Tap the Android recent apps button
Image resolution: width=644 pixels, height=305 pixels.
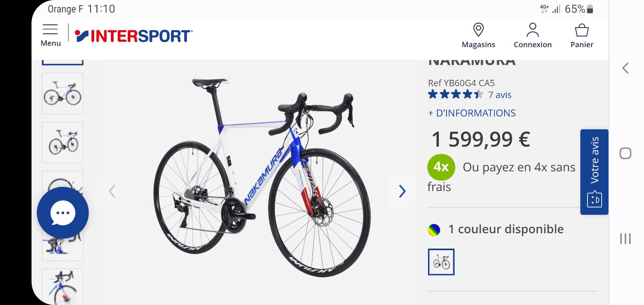click(625, 239)
